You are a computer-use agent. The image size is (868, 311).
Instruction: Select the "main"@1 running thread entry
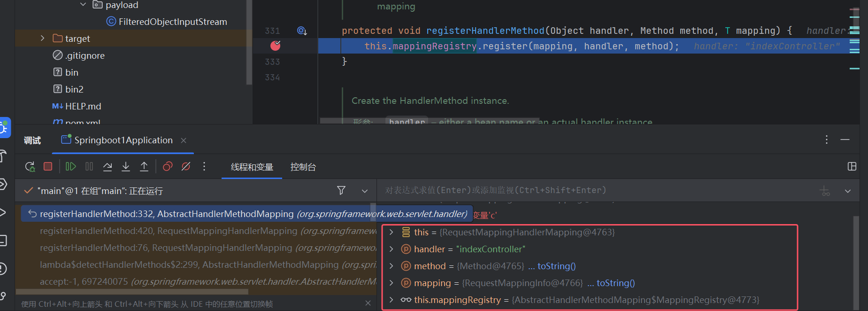pos(100,191)
